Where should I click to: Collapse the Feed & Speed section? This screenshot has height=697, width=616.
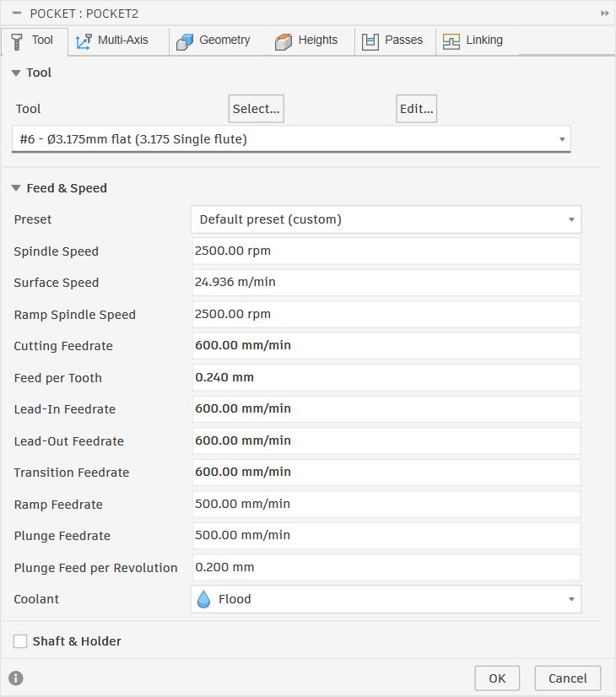[x=16, y=188]
